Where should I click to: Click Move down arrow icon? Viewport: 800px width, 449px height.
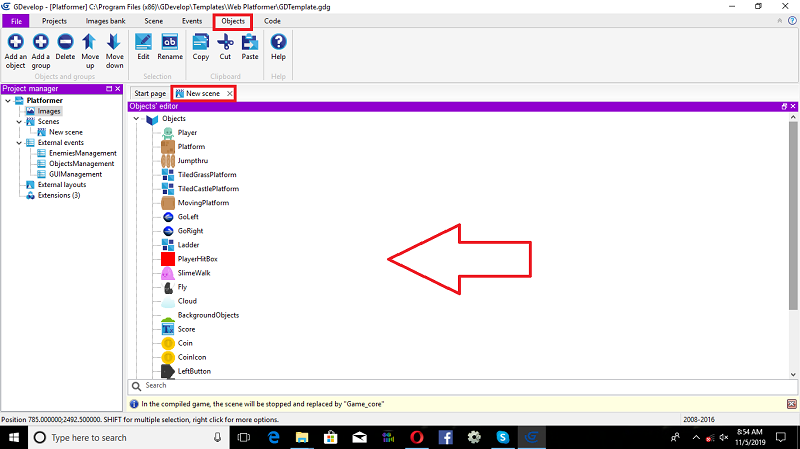114,42
